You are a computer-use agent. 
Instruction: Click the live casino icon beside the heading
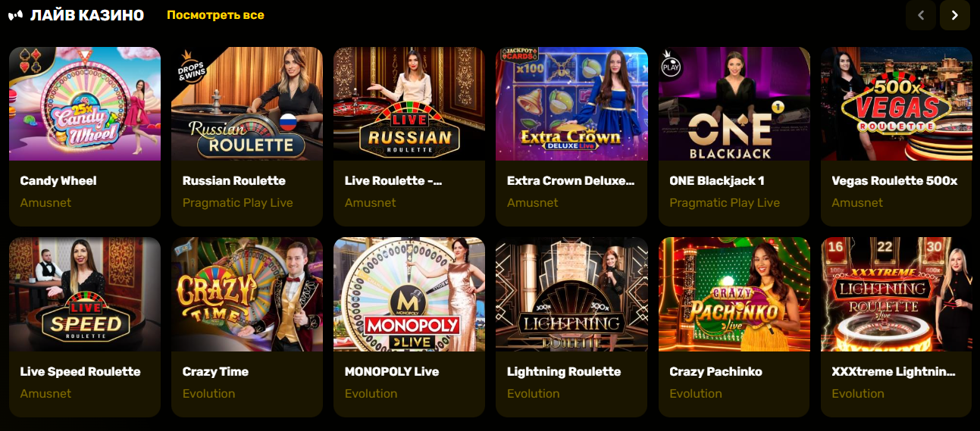pos(16,15)
